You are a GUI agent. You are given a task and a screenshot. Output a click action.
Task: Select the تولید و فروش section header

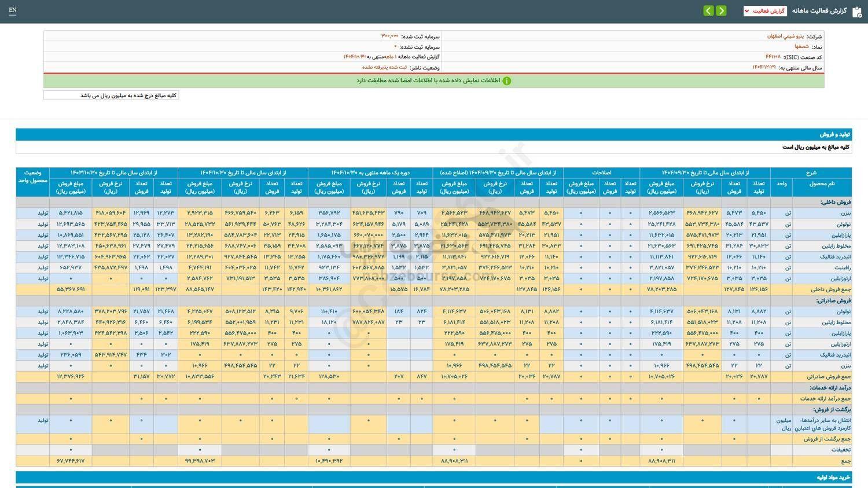point(834,134)
